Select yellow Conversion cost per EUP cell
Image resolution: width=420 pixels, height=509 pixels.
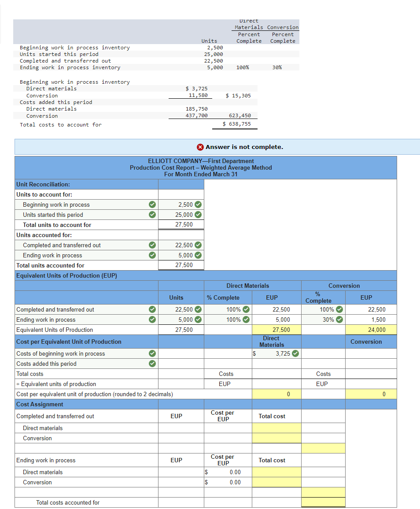371,394
